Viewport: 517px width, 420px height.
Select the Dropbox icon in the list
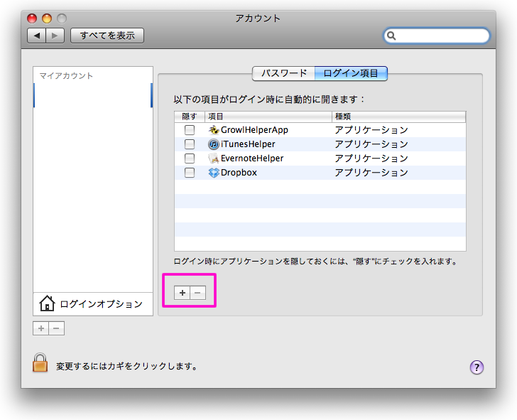point(214,173)
